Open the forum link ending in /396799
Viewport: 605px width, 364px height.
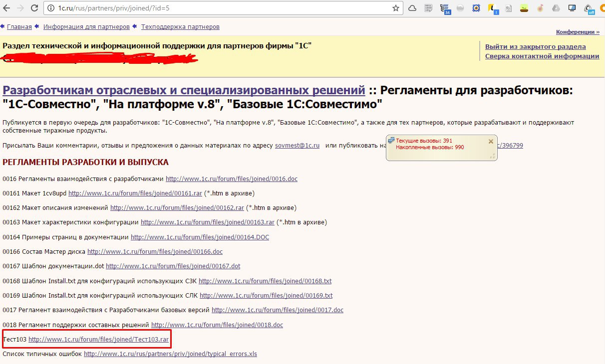pyautogui.click(x=510, y=146)
